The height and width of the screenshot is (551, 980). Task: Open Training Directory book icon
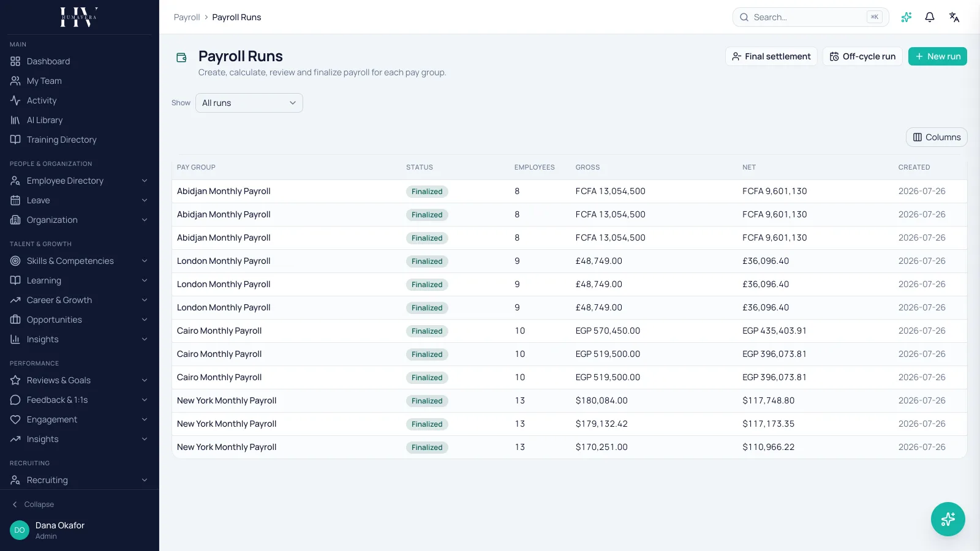point(15,140)
